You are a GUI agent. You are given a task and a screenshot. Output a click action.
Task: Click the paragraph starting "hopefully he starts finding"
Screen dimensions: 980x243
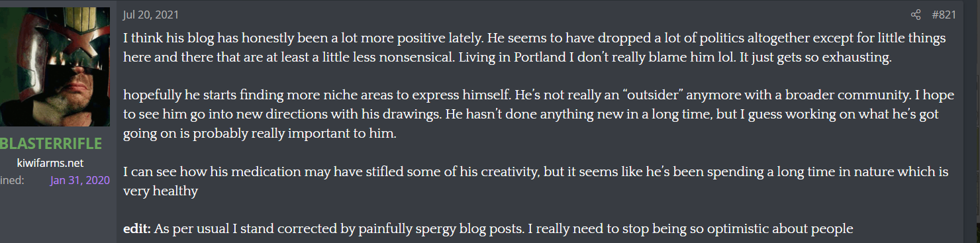click(538, 115)
